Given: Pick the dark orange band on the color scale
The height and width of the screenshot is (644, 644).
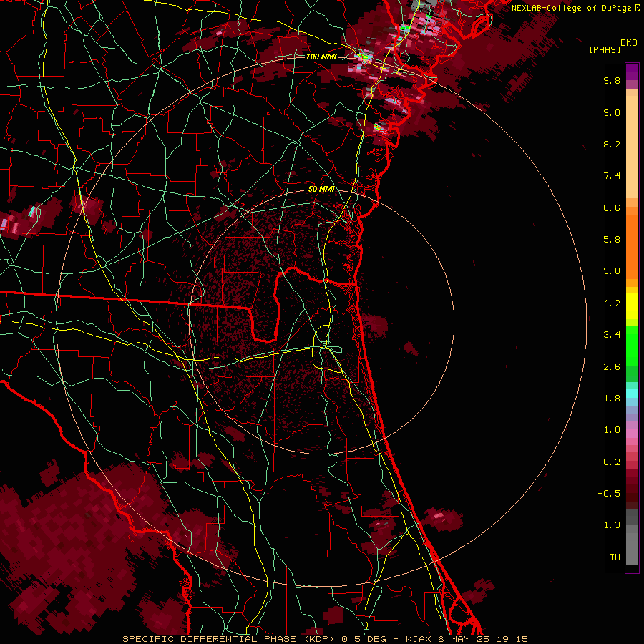Looking at the screenshot, I should tap(632, 248).
